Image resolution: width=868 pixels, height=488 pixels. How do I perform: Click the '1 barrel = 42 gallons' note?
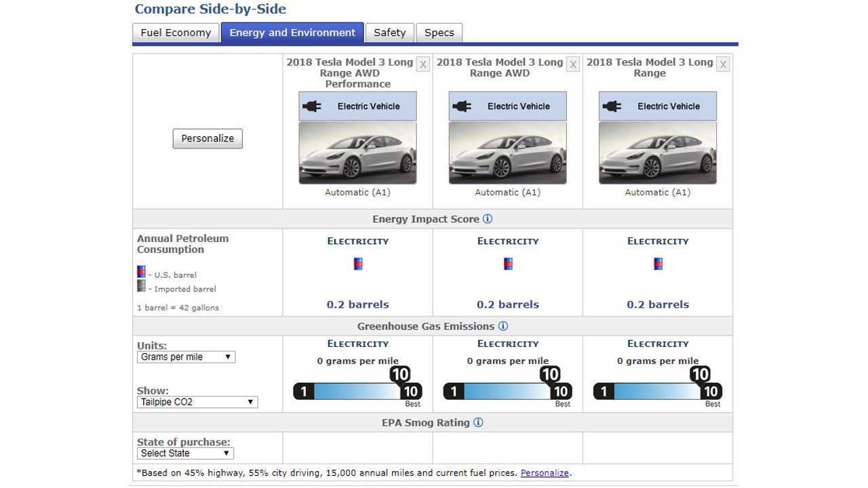pos(178,308)
